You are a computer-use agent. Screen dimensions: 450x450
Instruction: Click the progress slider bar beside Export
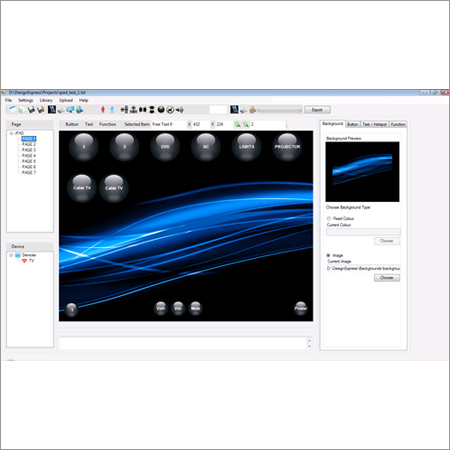(x=280, y=110)
